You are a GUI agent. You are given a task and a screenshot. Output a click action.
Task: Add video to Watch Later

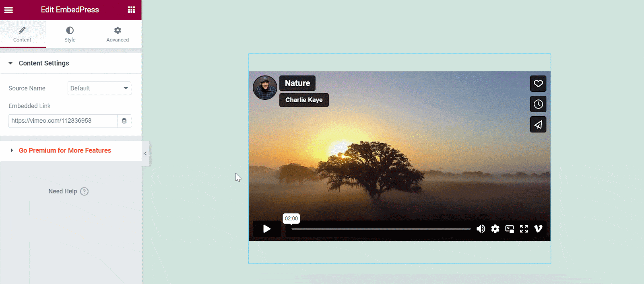pos(538,104)
